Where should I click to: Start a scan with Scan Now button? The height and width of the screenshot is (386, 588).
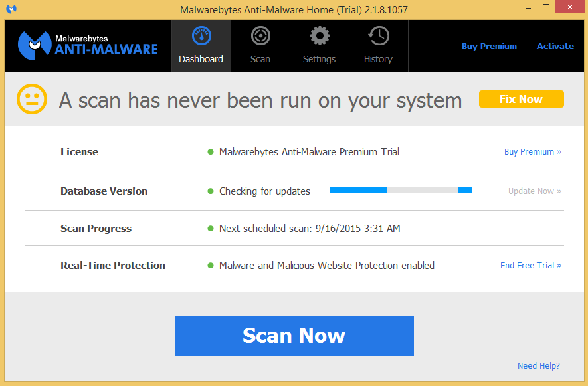pos(294,336)
